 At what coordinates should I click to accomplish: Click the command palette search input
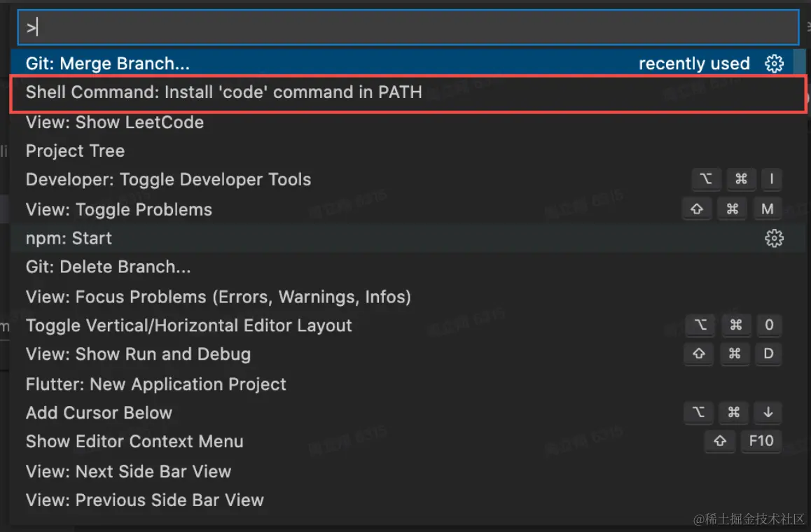[x=408, y=27]
